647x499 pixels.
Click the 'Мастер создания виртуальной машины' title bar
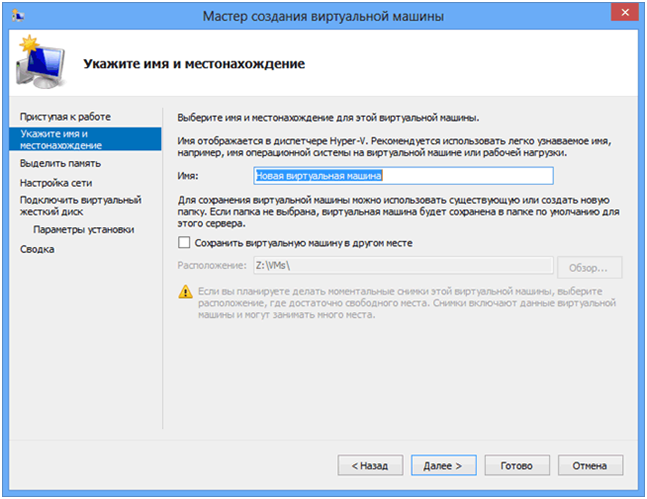point(324,16)
